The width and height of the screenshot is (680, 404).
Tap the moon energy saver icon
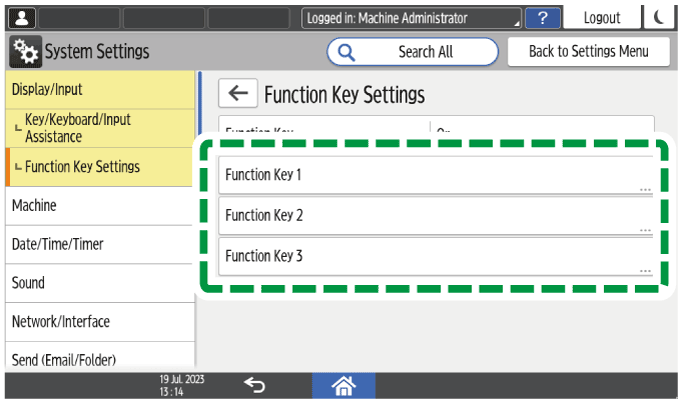coord(659,17)
